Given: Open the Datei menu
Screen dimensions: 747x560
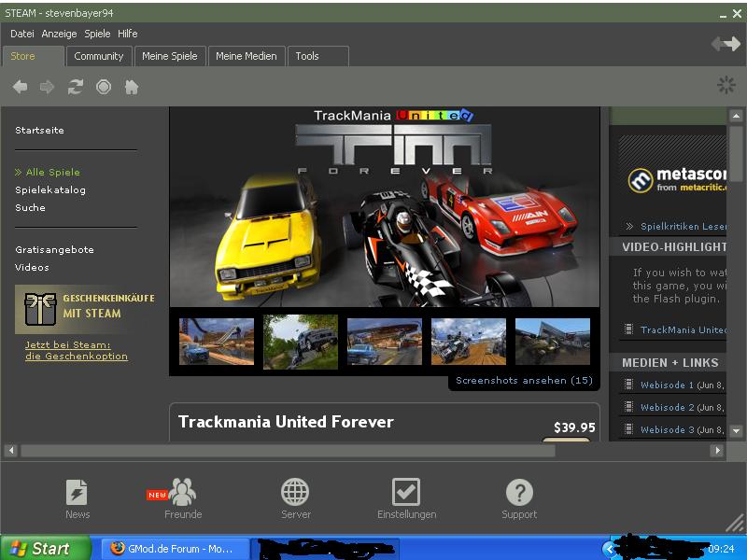Looking at the screenshot, I should (x=21, y=34).
